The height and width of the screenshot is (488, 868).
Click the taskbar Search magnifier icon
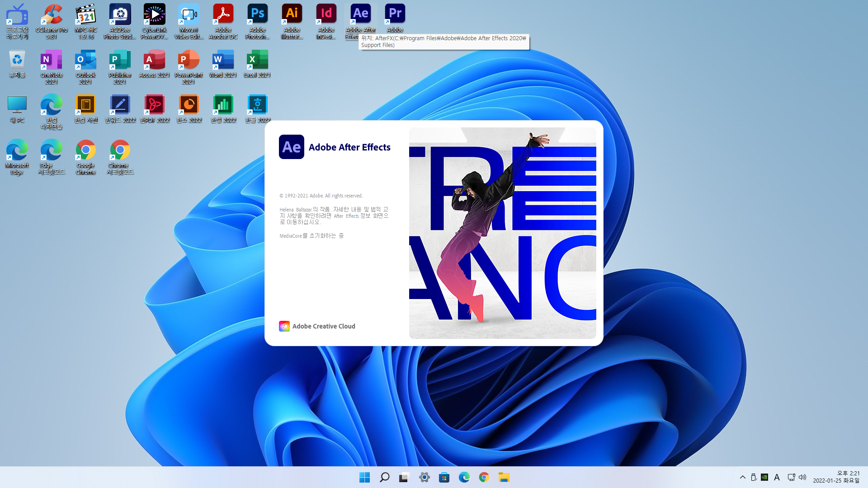click(x=385, y=477)
